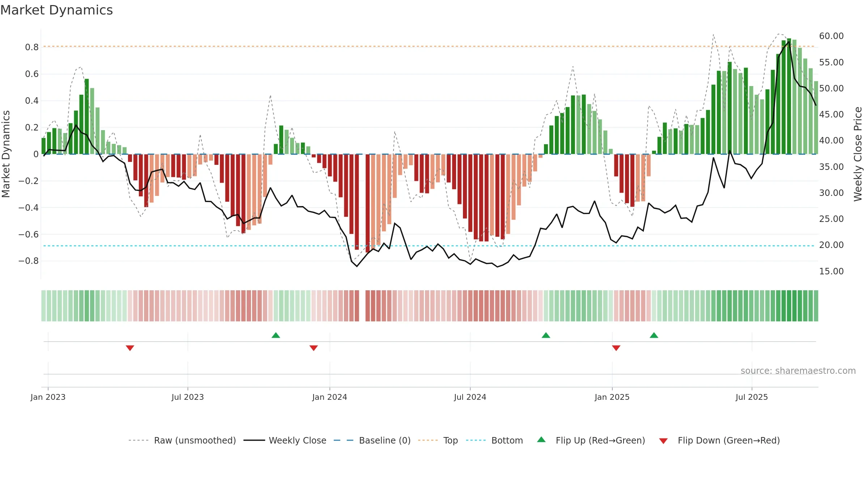This screenshot has height=488, width=868.
Task: Click the red flip-down marker just before Jan 2024
Action: pos(314,348)
